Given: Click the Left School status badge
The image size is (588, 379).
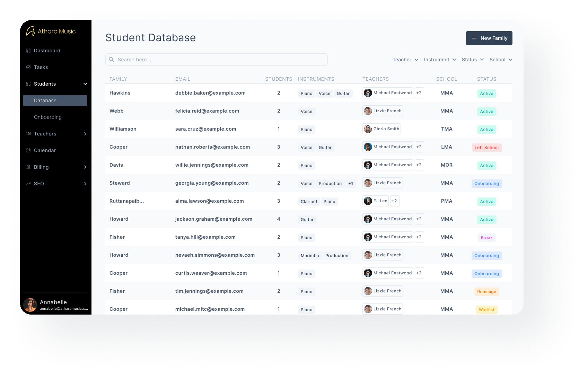Looking at the screenshot, I should [486, 147].
